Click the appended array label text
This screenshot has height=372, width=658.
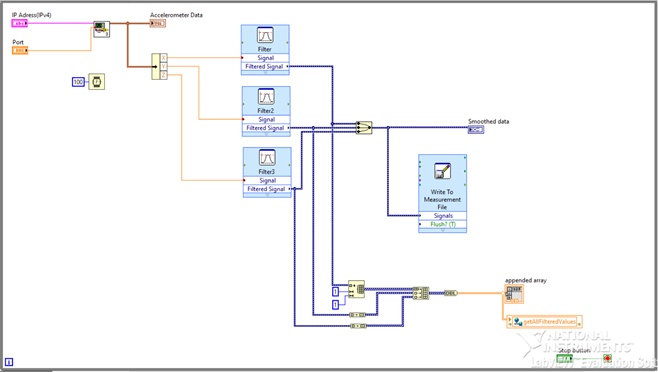pyautogui.click(x=526, y=280)
